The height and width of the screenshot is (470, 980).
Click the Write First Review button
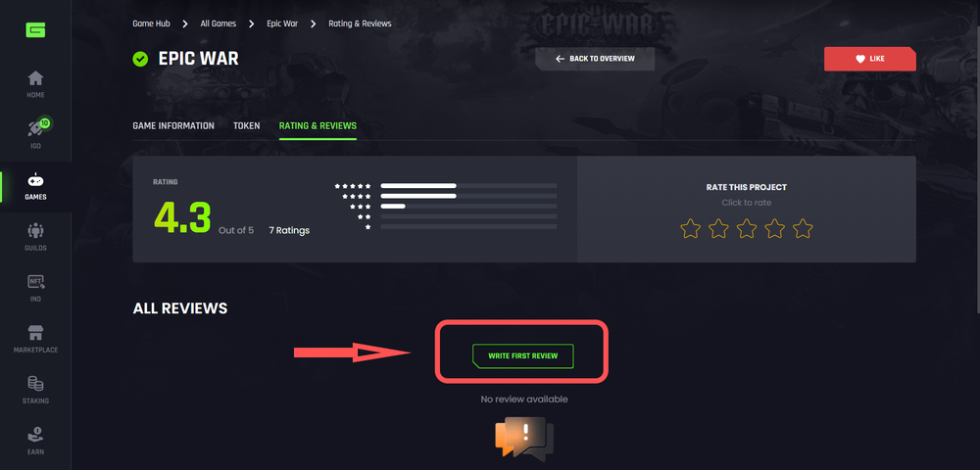[x=522, y=355]
